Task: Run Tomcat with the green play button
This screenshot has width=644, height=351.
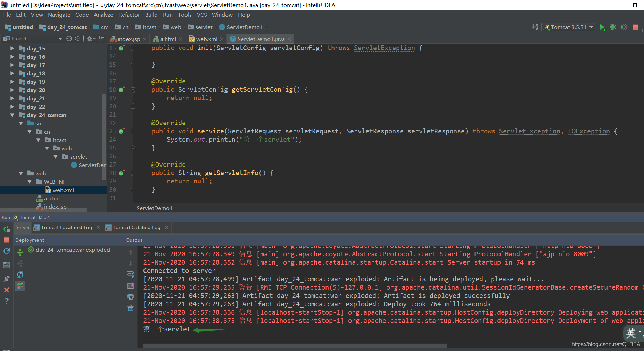Action: pos(602,27)
